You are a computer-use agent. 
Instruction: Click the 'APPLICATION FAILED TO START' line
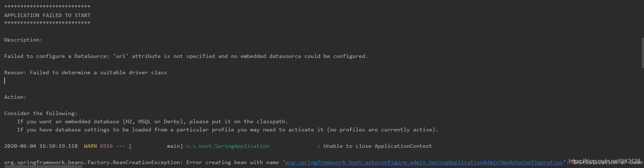click(x=47, y=15)
